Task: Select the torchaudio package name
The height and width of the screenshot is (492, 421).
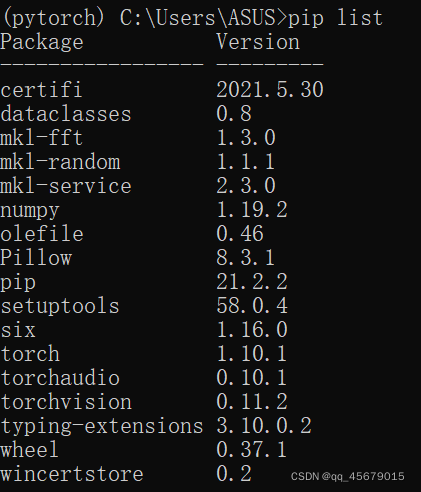Action: (x=60, y=378)
